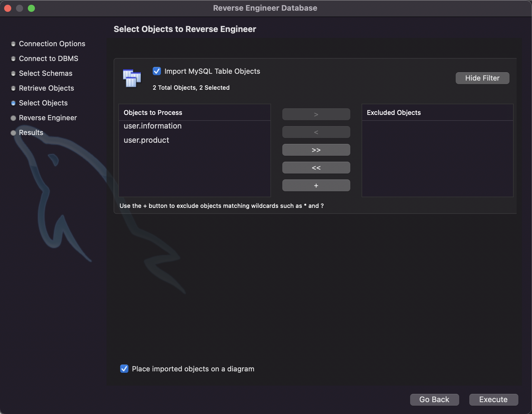Move the selected object back with < button

316,132
